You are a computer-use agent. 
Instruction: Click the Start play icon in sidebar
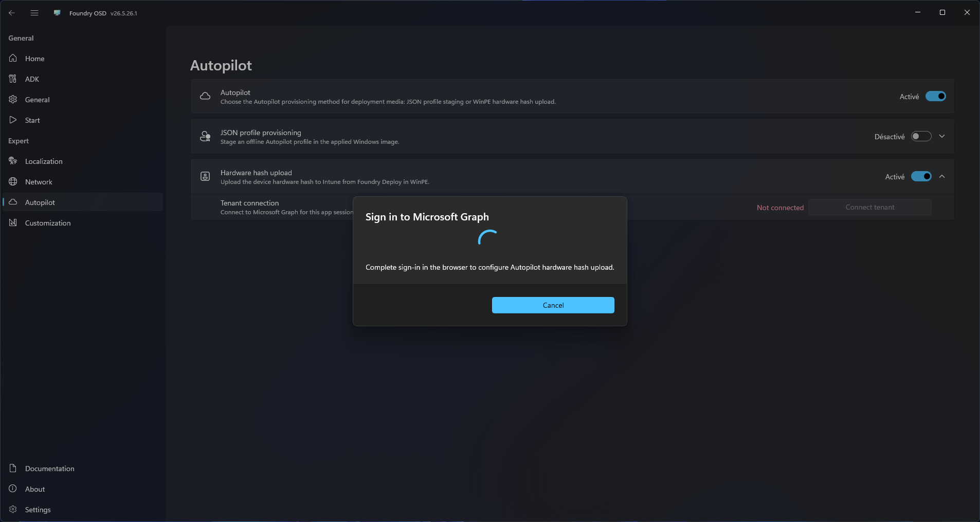pyautogui.click(x=13, y=120)
